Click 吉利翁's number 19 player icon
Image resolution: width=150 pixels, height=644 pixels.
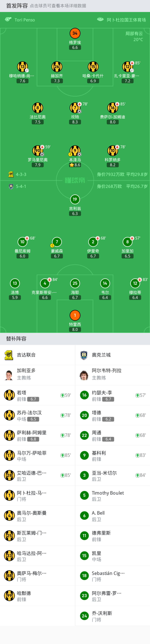point(75,199)
